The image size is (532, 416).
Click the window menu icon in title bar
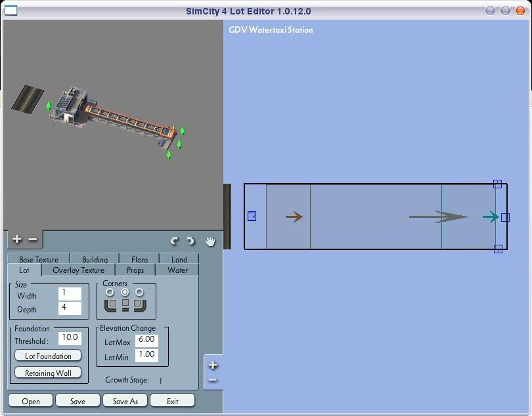11,11
